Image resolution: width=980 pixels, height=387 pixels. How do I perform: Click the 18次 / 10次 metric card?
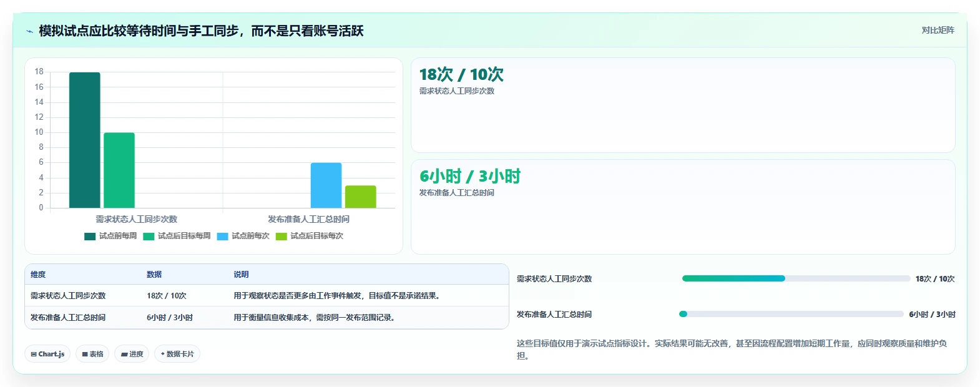(x=683, y=105)
